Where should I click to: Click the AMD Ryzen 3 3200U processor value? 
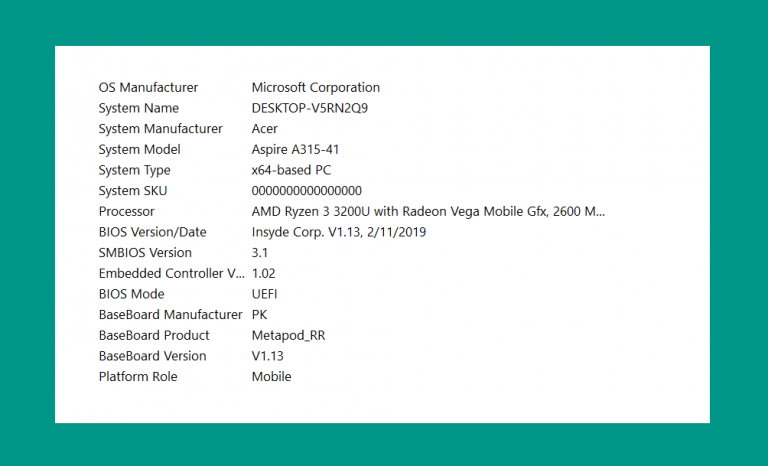pyautogui.click(x=428, y=211)
